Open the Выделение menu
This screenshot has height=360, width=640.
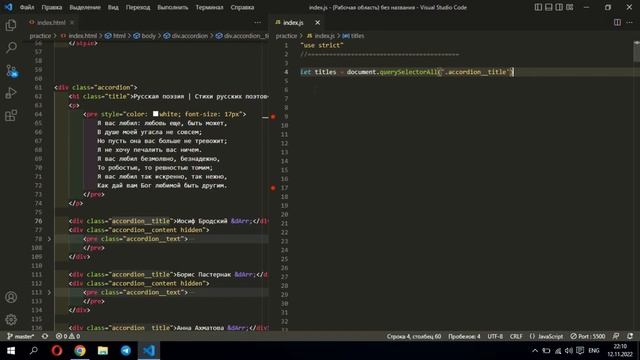coord(85,7)
